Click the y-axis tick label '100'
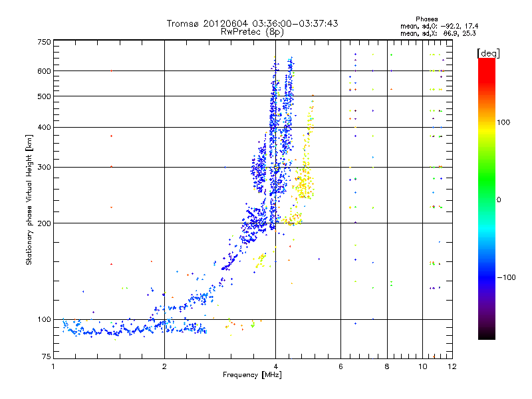The height and width of the screenshot is (399, 532). pos(44,319)
